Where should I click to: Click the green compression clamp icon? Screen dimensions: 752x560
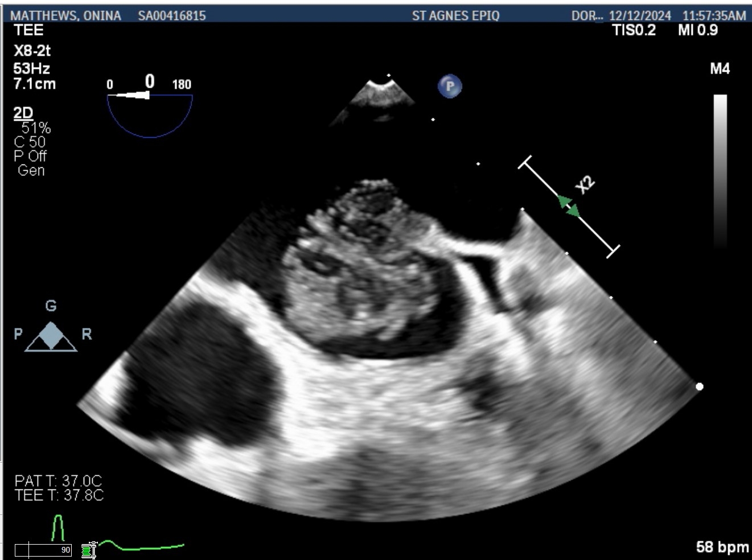[x=88, y=550]
